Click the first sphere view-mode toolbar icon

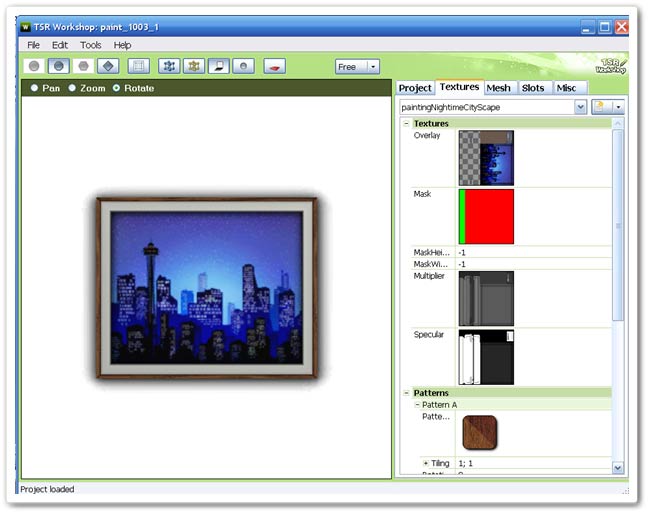[35, 66]
